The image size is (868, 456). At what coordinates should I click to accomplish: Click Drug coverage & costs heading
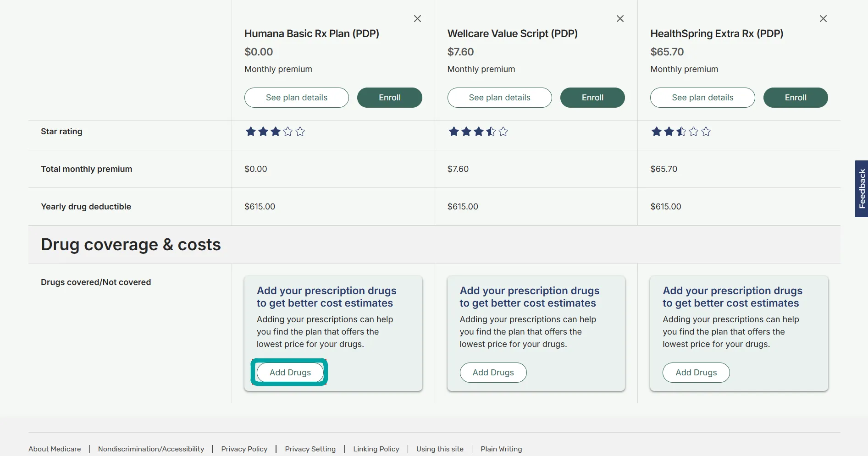pos(131,245)
